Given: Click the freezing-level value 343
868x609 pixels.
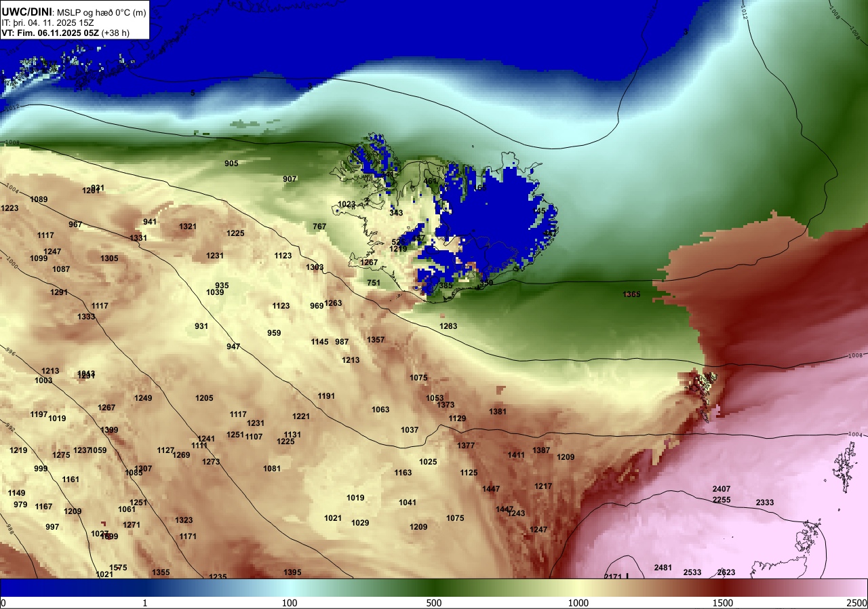Looking at the screenshot, I should tap(396, 213).
